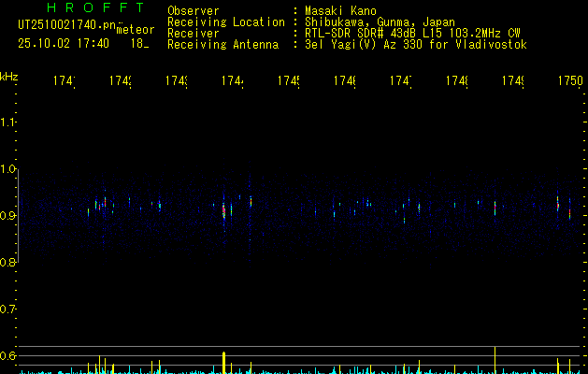Click the 1.1 frequency axis label

(7, 122)
